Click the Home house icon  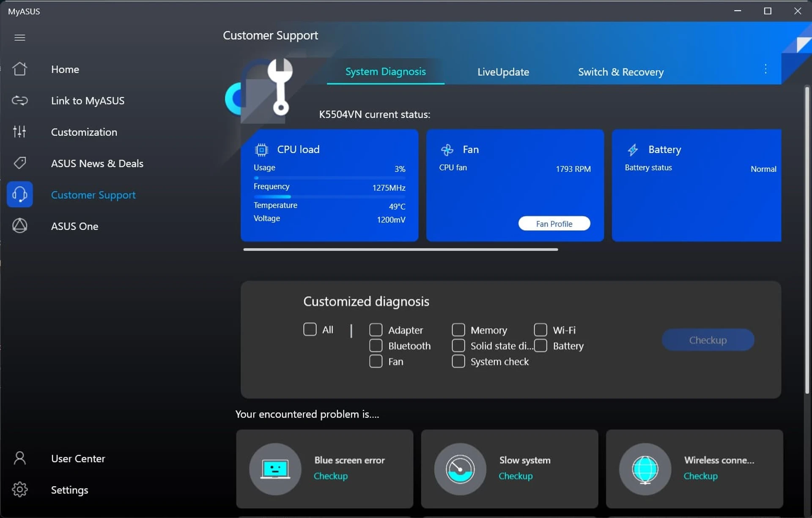pyautogui.click(x=19, y=69)
